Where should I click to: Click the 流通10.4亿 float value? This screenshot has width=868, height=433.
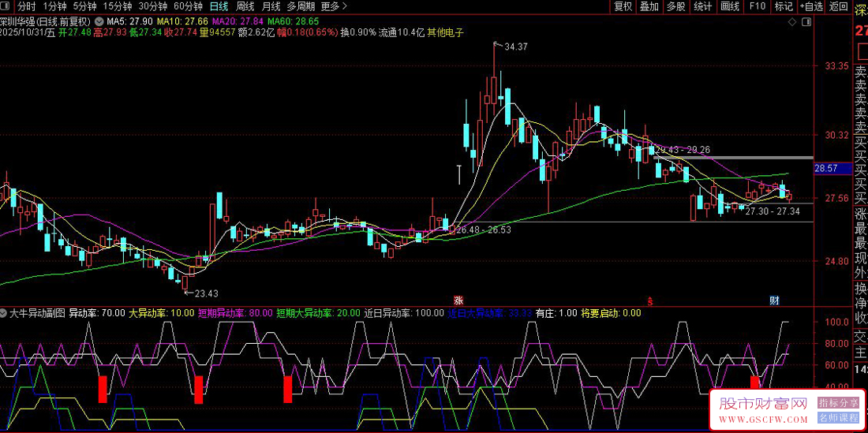coord(402,32)
